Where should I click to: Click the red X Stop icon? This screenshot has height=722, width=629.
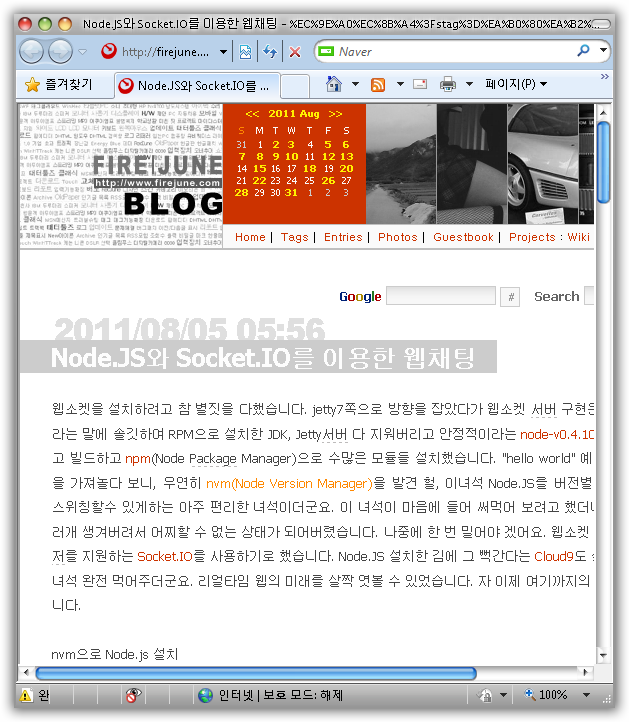click(x=295, y=52)
